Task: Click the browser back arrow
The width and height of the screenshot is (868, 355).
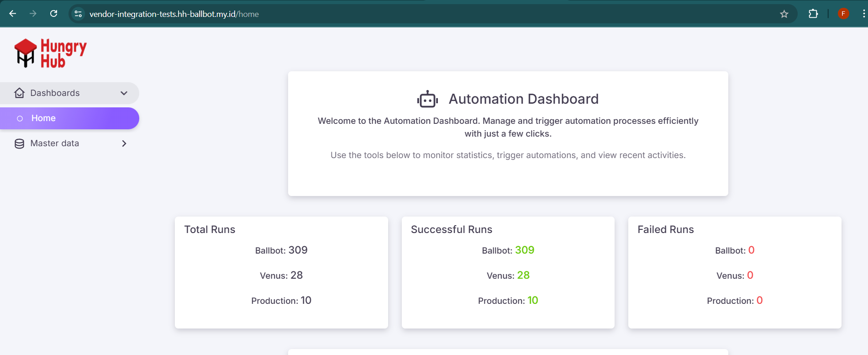Action: 13,14
